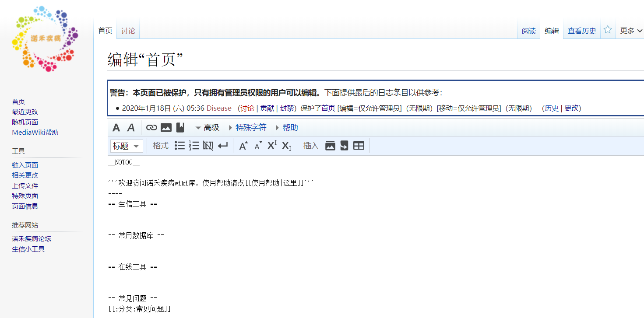644x318 pixels.
Task: Place cursor on == 在线工具 == line
Action: [x=133, y=267]
